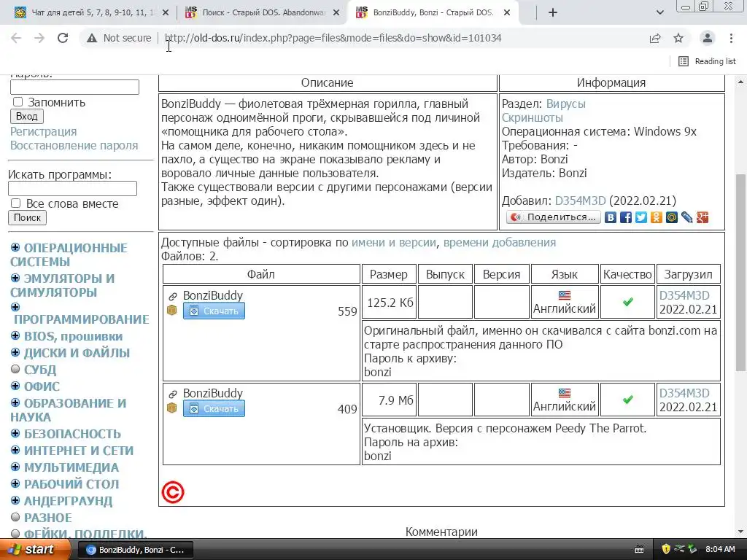Share via Twitter icon

coord(640,217)
